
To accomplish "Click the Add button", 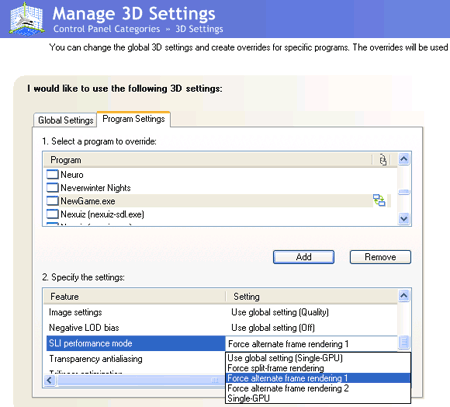I will 304,257.
